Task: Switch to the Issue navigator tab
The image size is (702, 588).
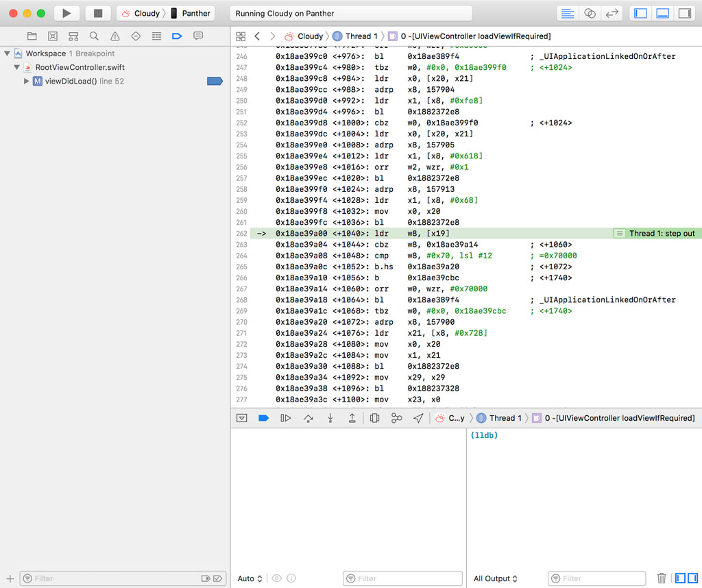Action: [x=114, y=36]
